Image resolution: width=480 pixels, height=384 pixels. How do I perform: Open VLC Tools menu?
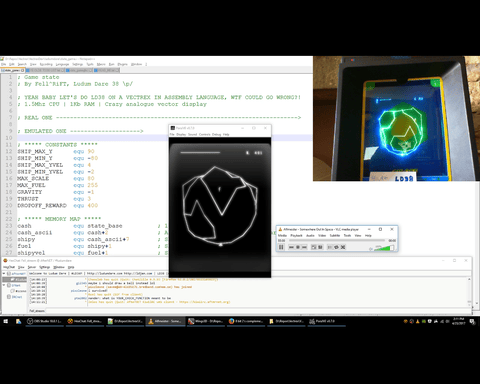point(347,235)
